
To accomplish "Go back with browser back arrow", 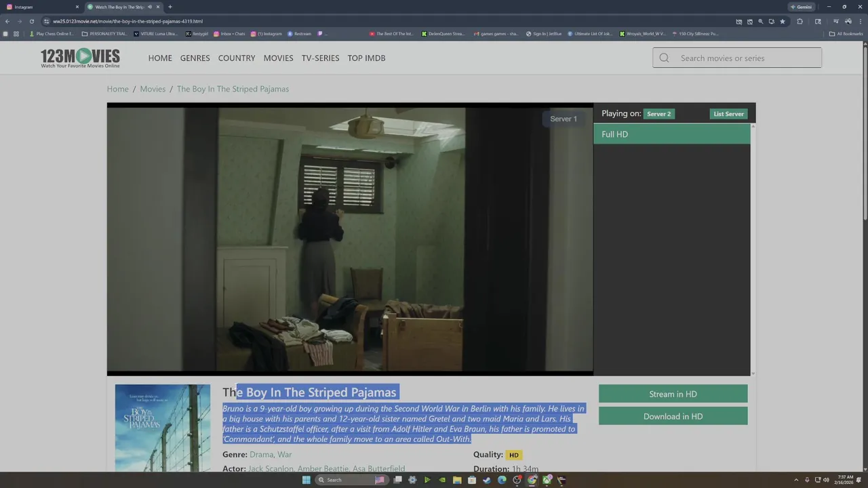I will (7, 21).
